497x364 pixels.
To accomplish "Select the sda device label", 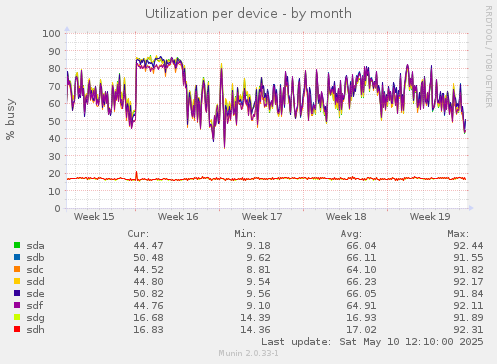I will [x=35, y=246].
